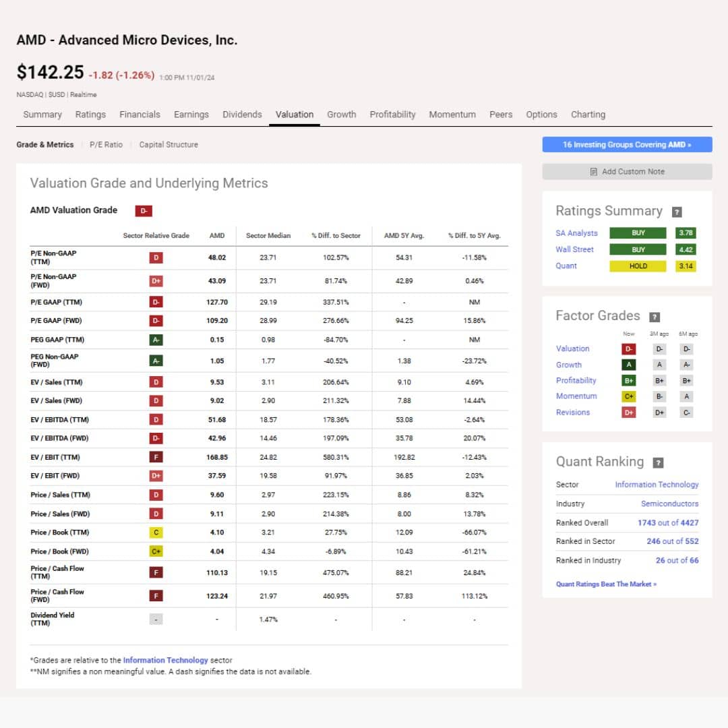Image resolution: width=728 pixels, height=728 pixels.
Task: Click the AMD 5Y Avg. column header
Action: coord(404,236)
